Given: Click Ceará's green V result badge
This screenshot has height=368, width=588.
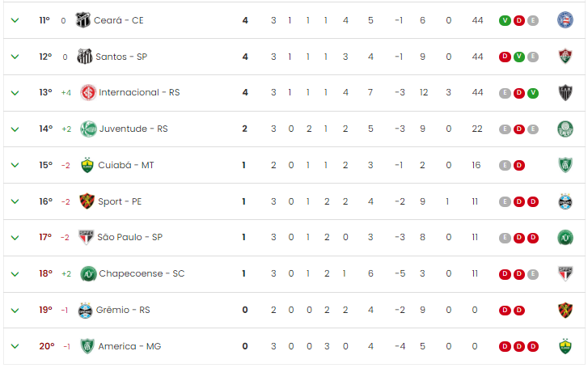Looking at the screenshot, I should (505, 21).
